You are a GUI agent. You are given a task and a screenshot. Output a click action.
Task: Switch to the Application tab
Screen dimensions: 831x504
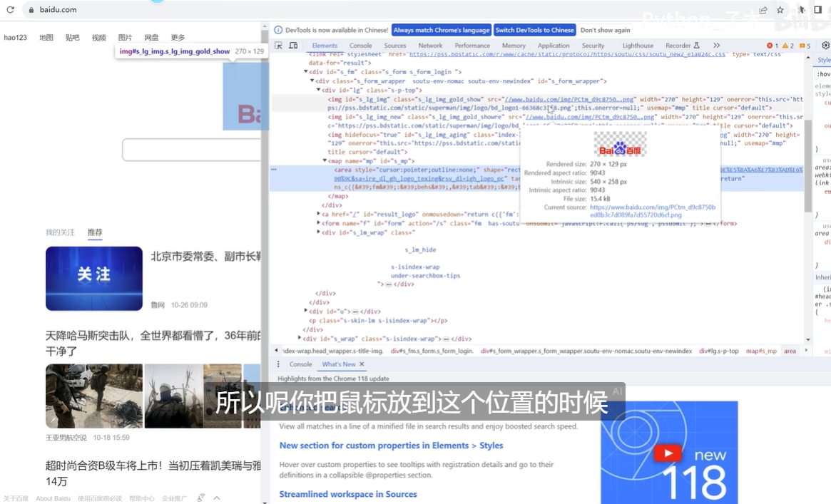pyautogui.click(x=554, y=46)
